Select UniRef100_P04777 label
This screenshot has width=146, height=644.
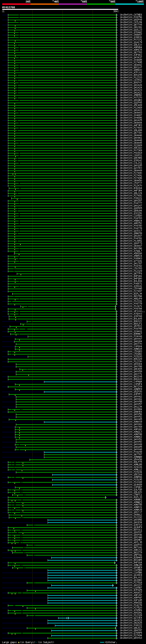[x=131, y=203]
